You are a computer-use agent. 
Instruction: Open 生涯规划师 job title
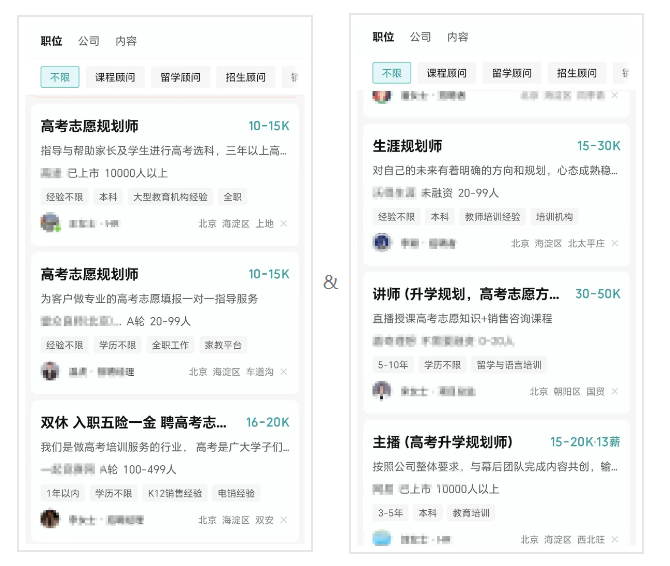(407, 146)
